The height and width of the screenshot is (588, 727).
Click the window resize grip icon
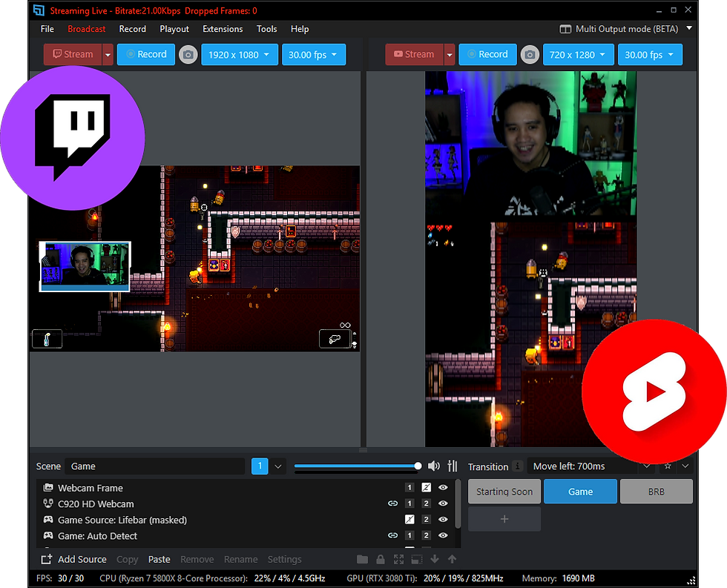click(691, 580)
